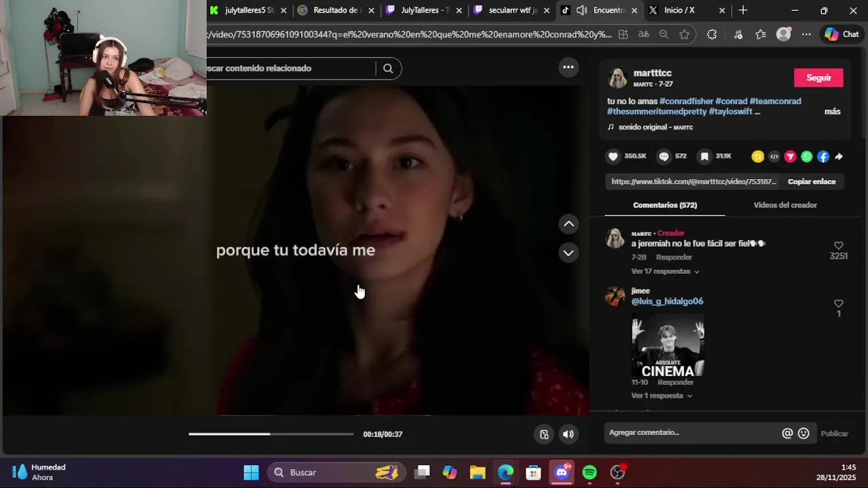Switch to the 'JulyTalleres' Twitch tab

(x=425, y=10)
